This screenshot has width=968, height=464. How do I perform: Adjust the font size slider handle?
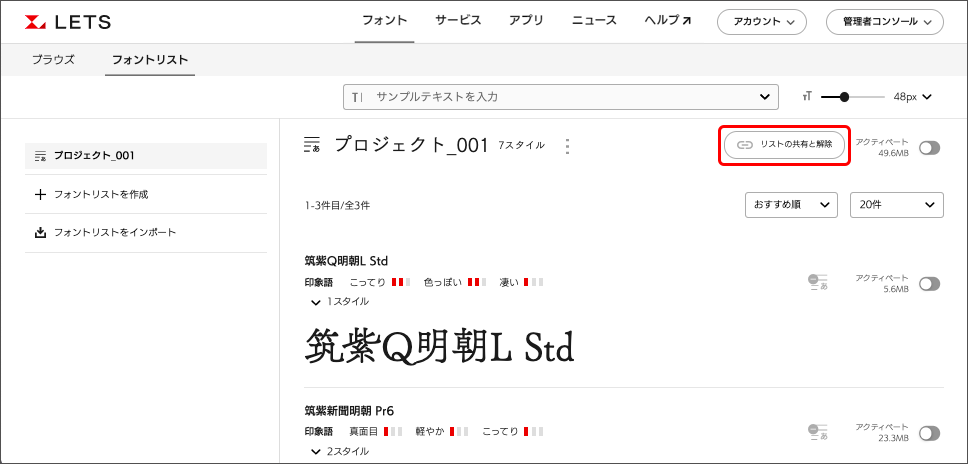coord(845,97)
